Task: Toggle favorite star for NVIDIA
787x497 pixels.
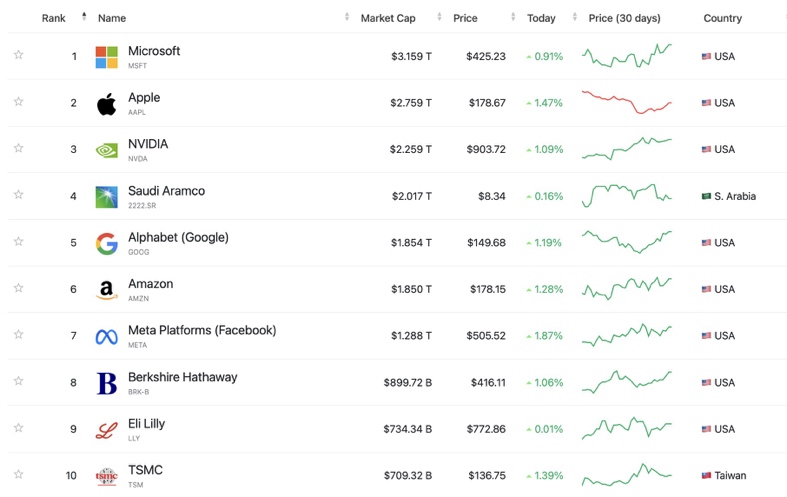Action: click(x=18, y=148)
